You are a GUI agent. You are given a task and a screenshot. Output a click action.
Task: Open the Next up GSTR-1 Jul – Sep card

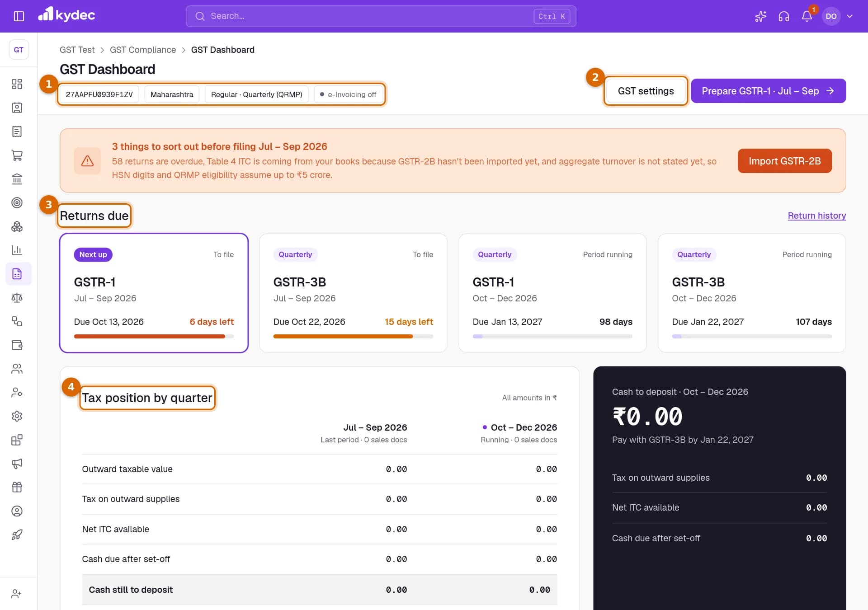[x=154, y=293]
